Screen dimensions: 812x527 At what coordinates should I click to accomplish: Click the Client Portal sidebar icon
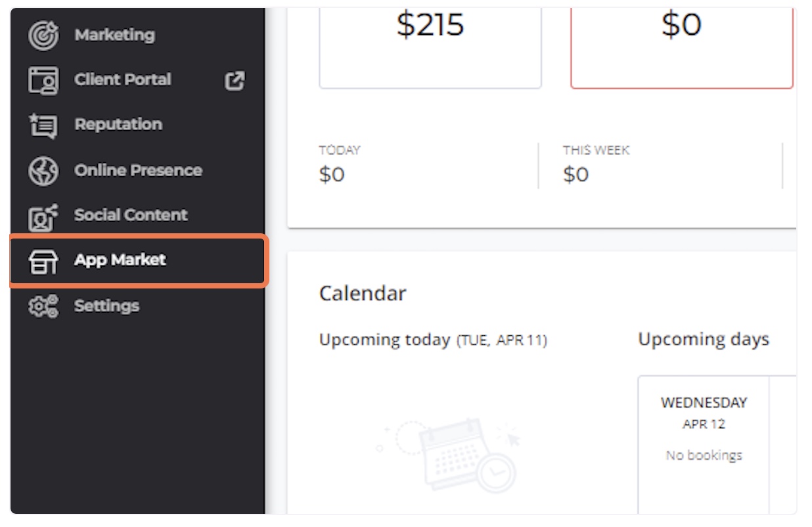[43, 80]
